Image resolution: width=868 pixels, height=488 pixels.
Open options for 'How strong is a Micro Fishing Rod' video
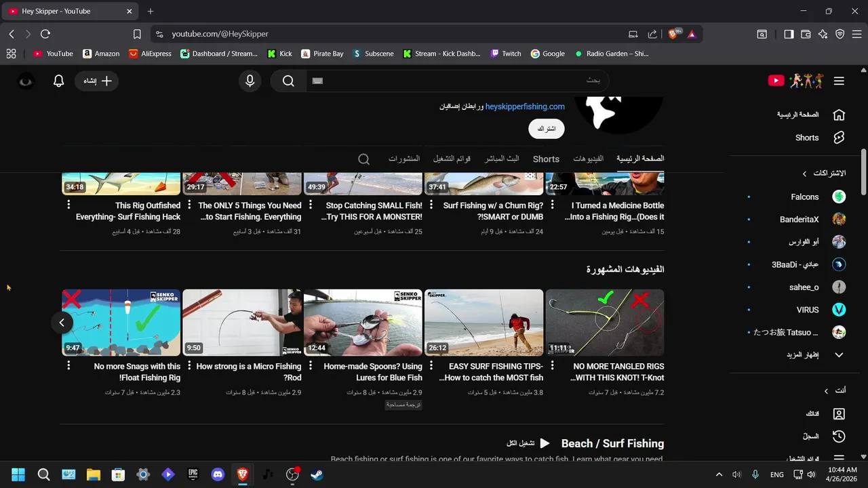189,366
